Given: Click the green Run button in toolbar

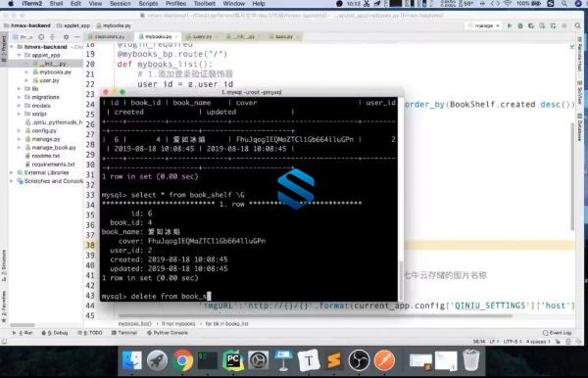Looking at the screenshot, I should (510, 25).
